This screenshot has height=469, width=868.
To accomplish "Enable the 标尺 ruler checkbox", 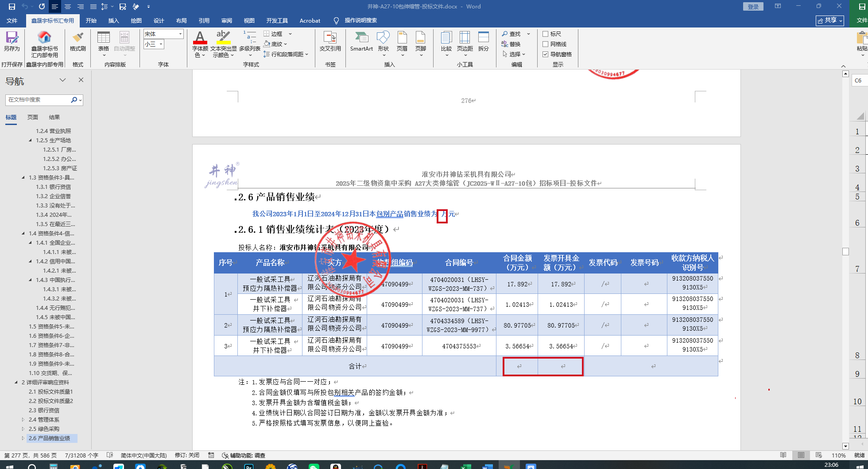I will point(546,34).
